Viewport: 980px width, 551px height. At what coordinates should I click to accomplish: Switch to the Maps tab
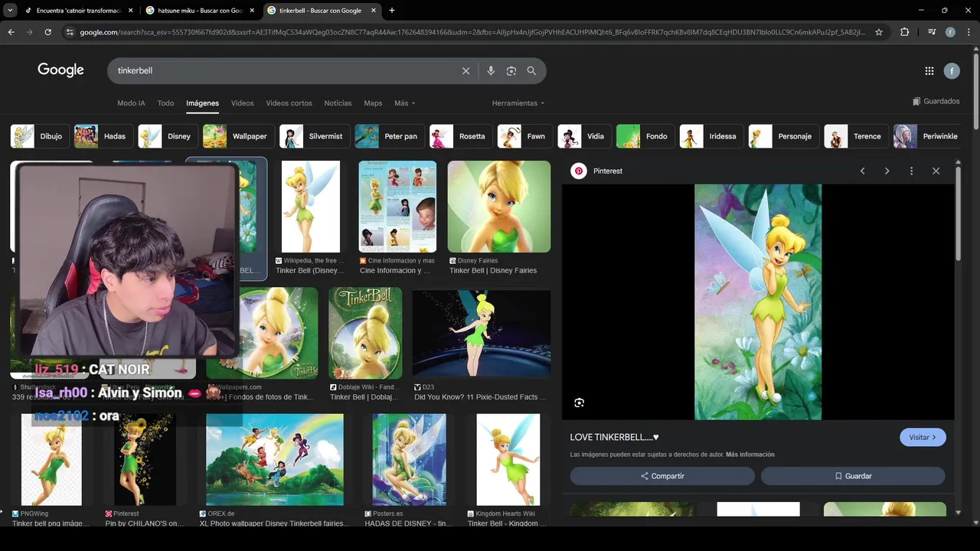pos(373,103)
